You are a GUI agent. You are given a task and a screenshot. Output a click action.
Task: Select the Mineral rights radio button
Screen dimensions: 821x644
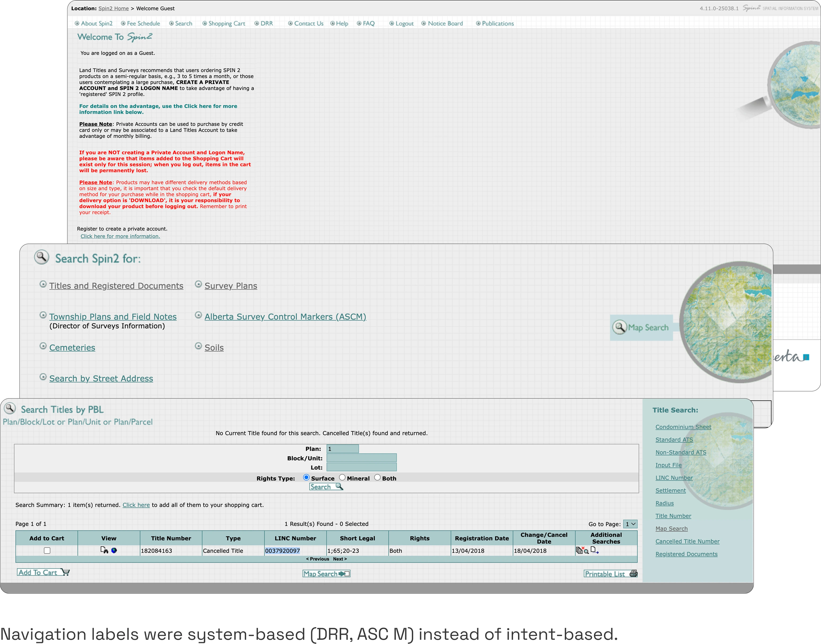point(342,477)
